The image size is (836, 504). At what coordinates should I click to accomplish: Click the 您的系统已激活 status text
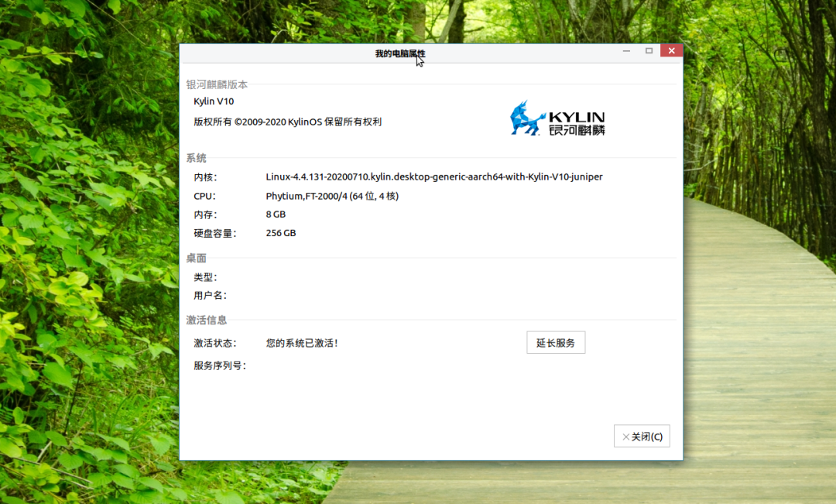302,343
